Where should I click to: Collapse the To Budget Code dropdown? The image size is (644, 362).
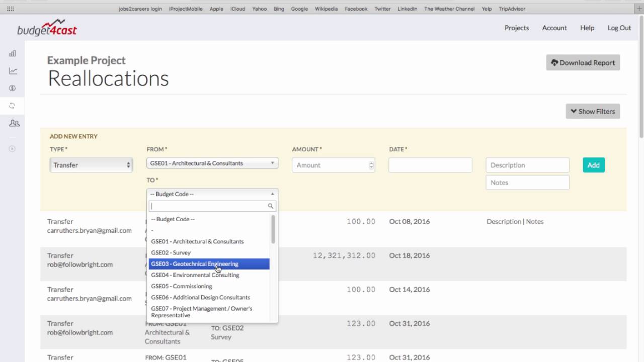tap(212, 194)
